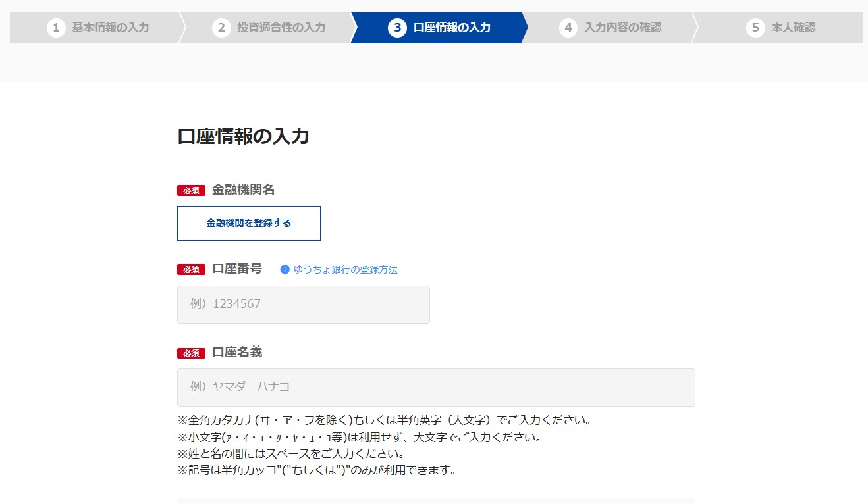Image resolution: width=868 pixels, height=504 pixels.
Task: Click the circled number 2 step icon
Action: [221, 28]
